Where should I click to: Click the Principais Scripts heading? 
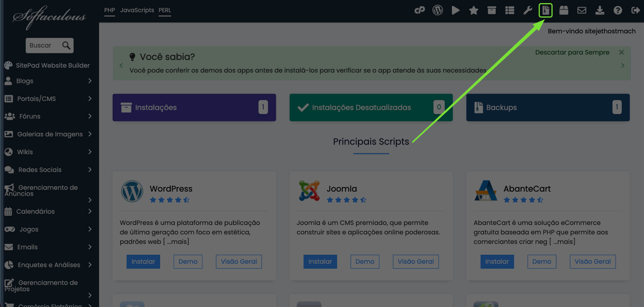tap(371, 142)
